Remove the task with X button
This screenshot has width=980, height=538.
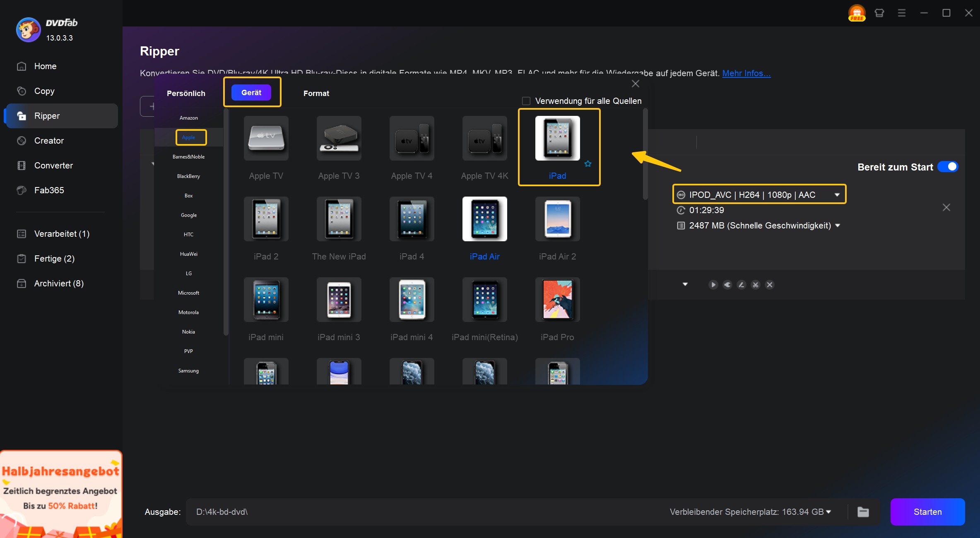click(946, 207)
